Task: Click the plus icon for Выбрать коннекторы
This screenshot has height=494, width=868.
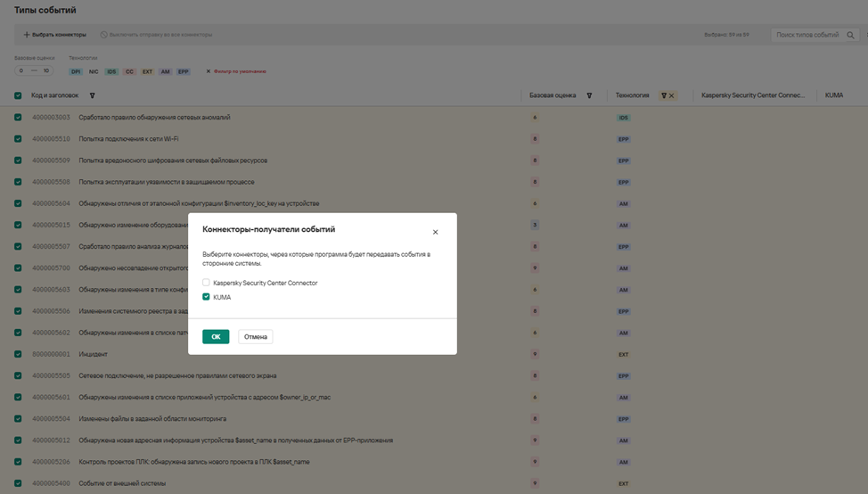Action: coord(27,35)
